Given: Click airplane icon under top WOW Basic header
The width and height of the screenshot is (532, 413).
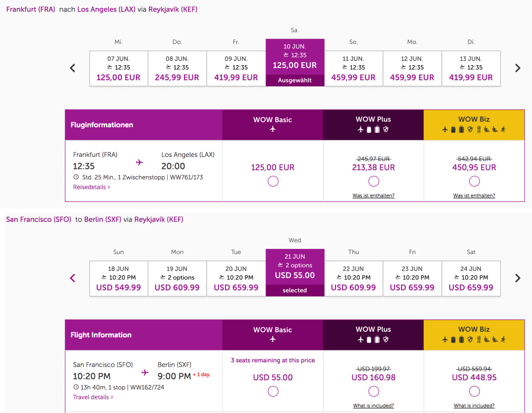Looking at the screenshot, I should tap(273, 129).
